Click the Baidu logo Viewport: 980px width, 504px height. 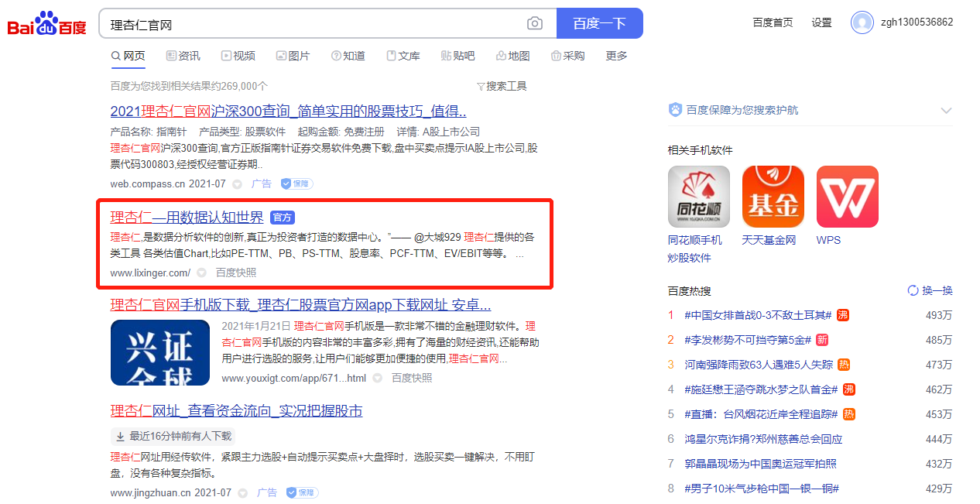47,24
